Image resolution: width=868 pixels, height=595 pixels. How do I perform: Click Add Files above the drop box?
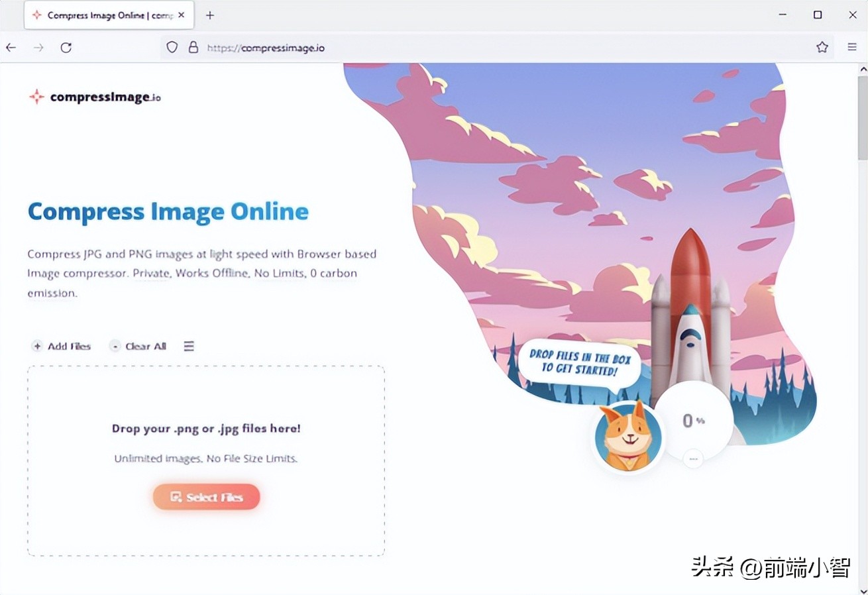[x=62, y=346]
